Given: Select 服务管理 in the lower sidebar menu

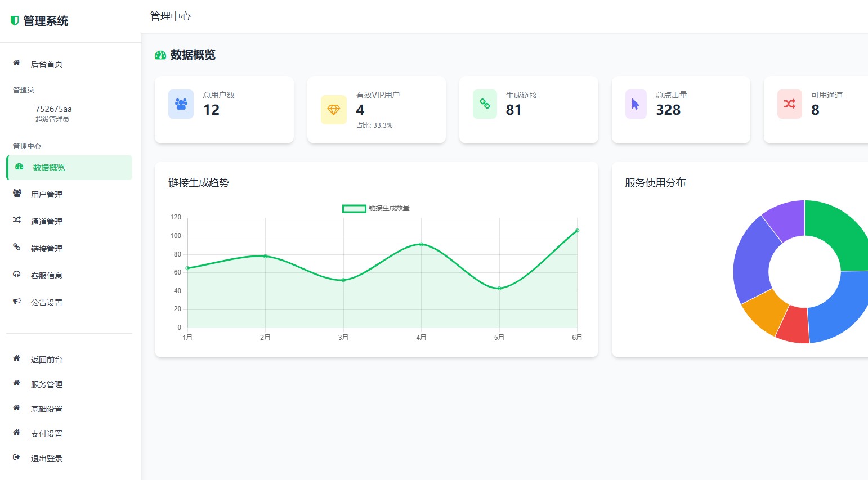Looking at the screenshot, I should 46,384.
